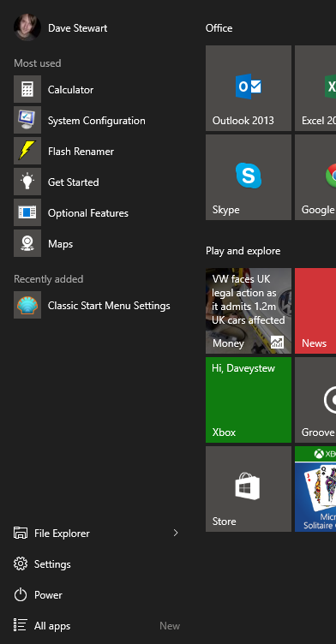The height and width of the screenshot is (644, 336).
Task: Click the Dave Stewart profile picture
Action: (27, 27)
